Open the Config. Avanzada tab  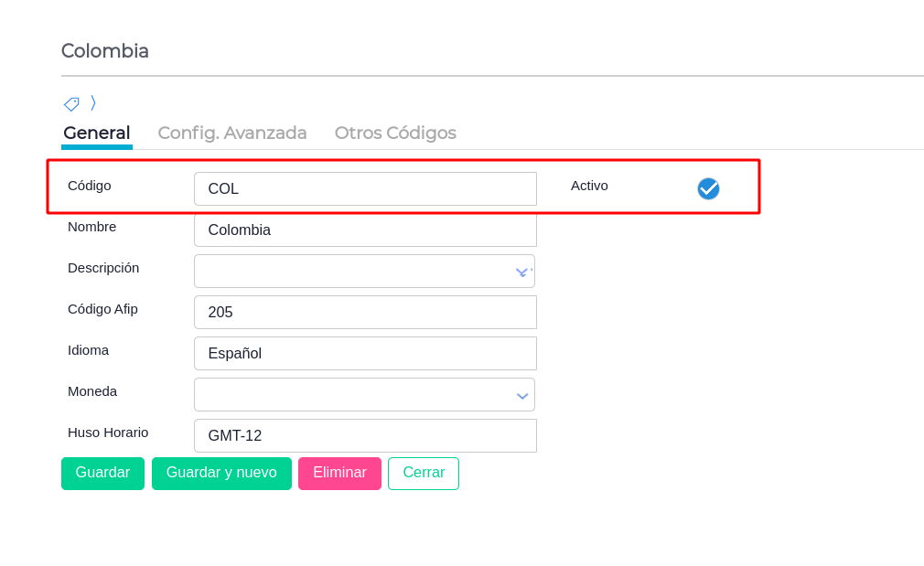pyautogui.click(x=232, y=133)
